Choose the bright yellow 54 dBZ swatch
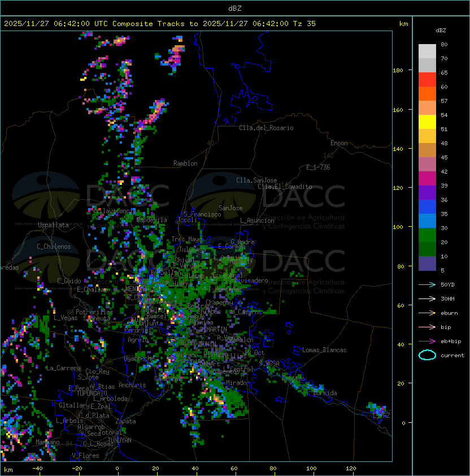 pyautogui.click(x=427, y=122)
